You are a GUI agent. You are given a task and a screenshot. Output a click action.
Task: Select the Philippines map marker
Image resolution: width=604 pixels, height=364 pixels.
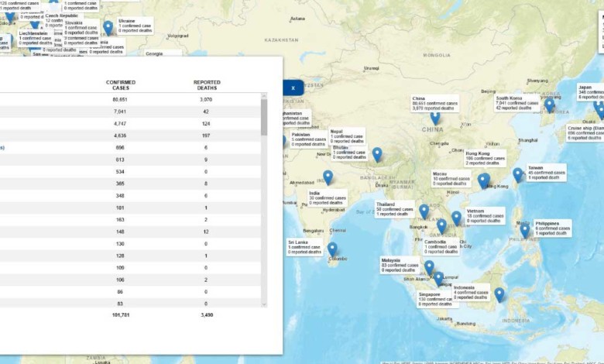pos(524,230)
